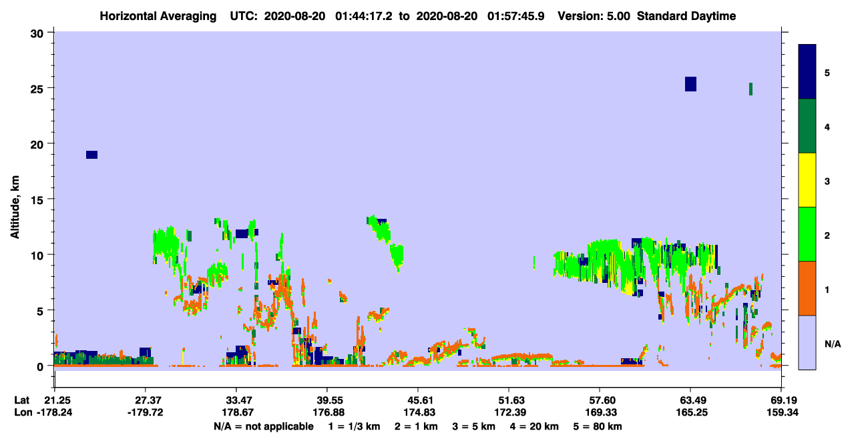Click the bright green colorbar segment for level 2
The width and height of the screenshot is (868, 445).
tap(807, 234)
